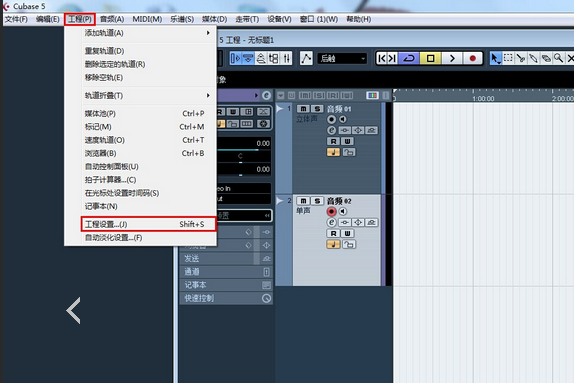Bypass sends icon on 音频 02
The height and width of the screenshot is (383, 574).
[x=372, y=222]
